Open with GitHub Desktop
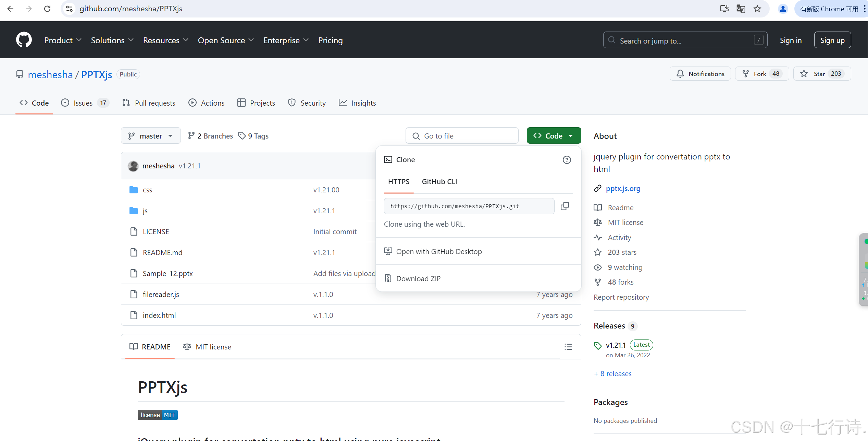The image size is (868, 441). pyautogui.click(x=439, y=251)
